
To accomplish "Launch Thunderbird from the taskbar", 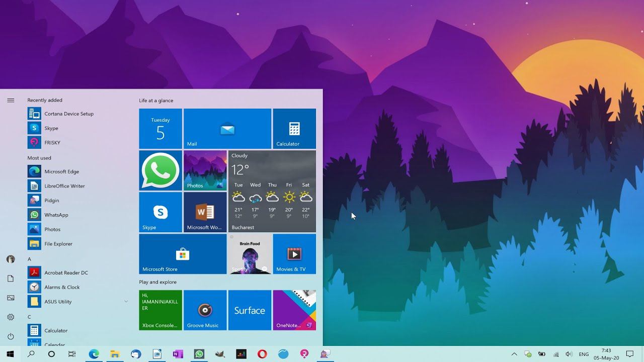I will coord(136,354).
